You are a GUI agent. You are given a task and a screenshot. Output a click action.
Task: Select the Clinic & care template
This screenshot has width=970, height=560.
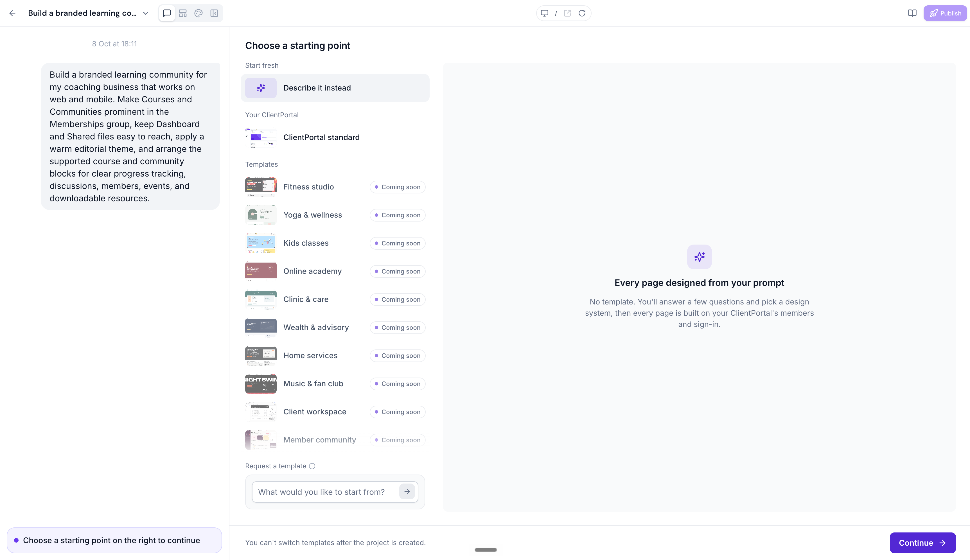pos(335,299)
